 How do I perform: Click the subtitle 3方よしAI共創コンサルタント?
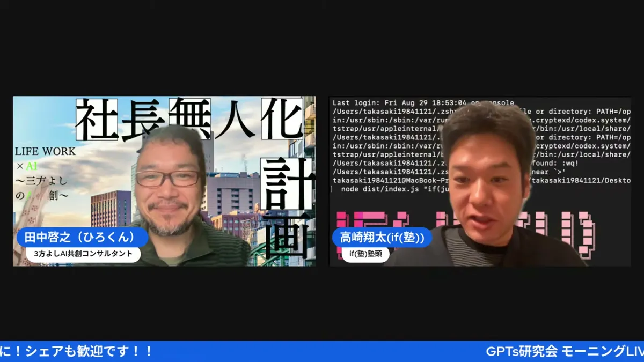tap(83, 254)
